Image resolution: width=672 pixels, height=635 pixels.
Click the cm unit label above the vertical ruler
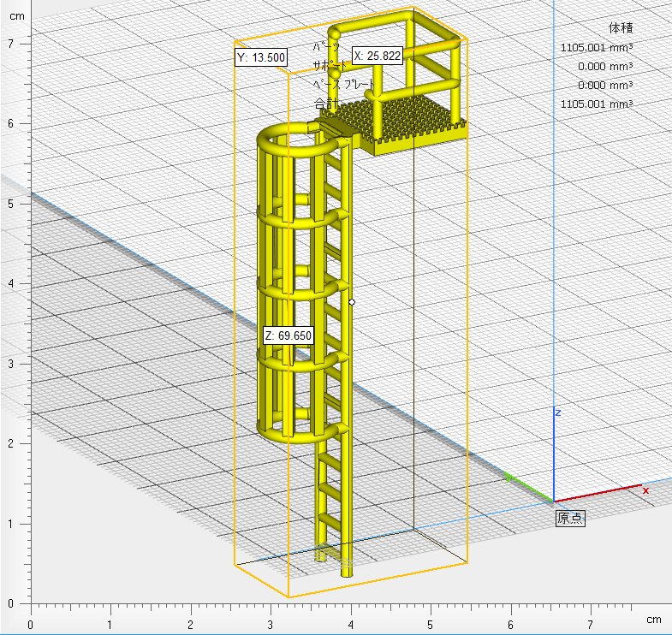(x=16, y=16)
